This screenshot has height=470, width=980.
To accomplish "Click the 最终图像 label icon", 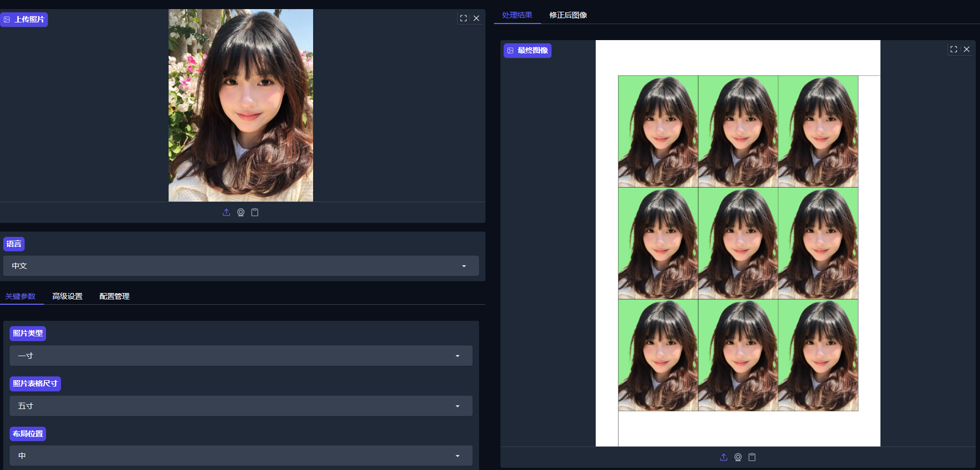I will (x=511, y=50).
